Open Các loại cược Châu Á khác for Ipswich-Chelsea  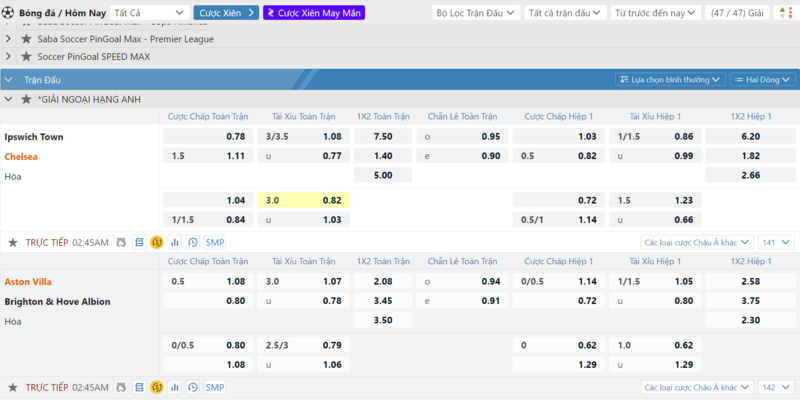click(696, 243)
